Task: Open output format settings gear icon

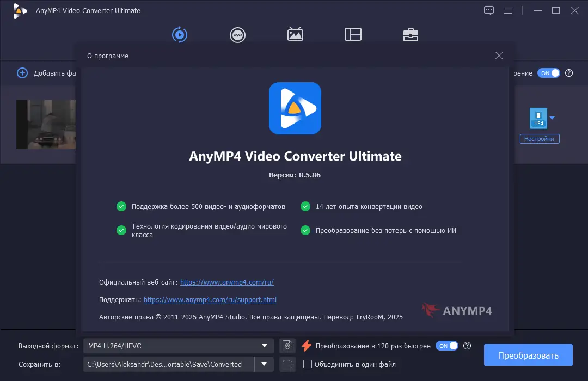Action: pyautogui.click(x=287, y=346)
